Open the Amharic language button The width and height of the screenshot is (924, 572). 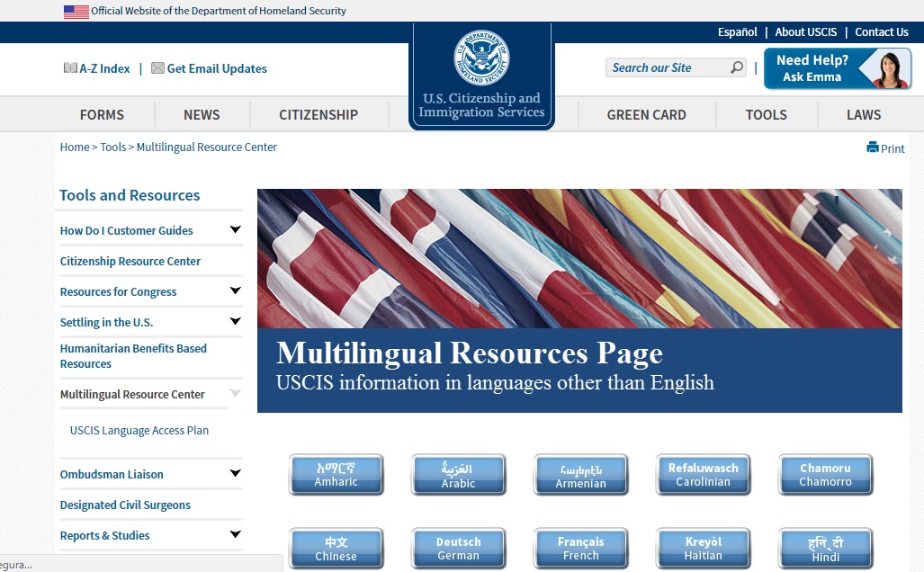click(x=336, y=475)
